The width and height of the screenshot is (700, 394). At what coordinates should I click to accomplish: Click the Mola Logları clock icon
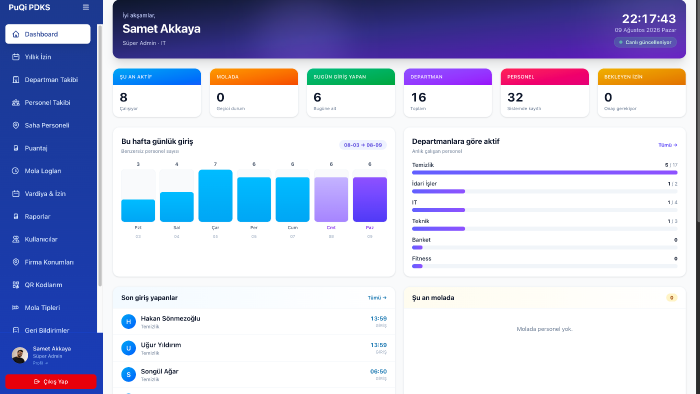pos(16,171)
